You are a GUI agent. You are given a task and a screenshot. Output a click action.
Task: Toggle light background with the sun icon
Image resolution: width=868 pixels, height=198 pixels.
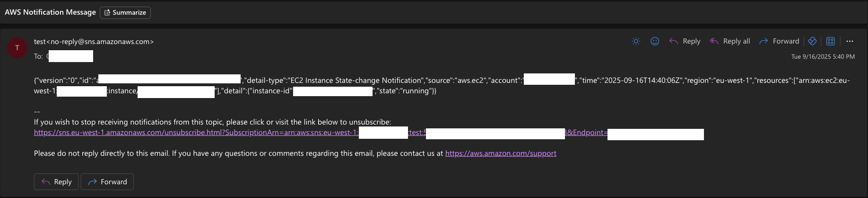pyautogui.click(x=636, y=41)
